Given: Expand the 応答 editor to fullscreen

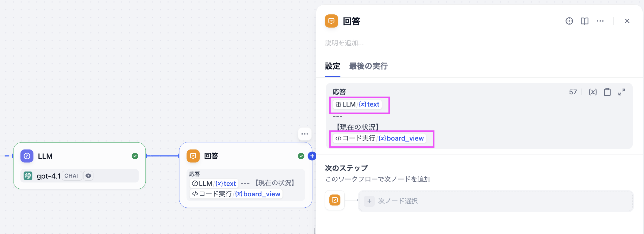Looking at the screenshot, I should 622,92.
